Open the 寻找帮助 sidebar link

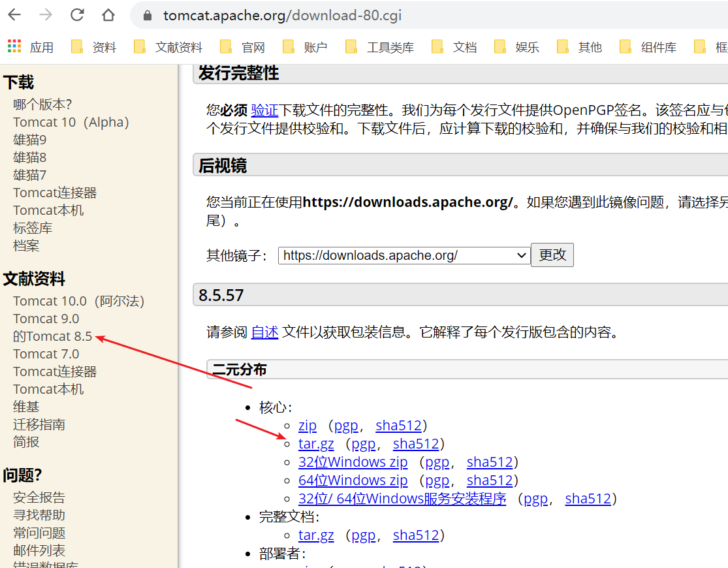[39, 515]
